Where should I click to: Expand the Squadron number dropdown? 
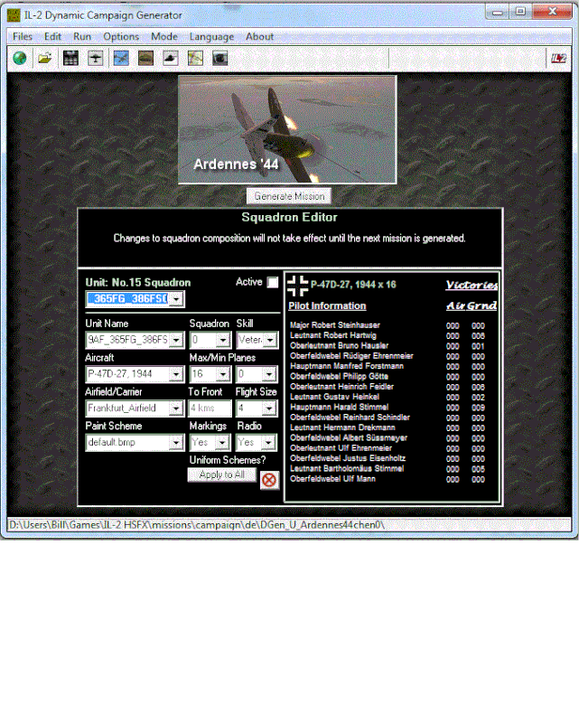click(x=223, y=341)
